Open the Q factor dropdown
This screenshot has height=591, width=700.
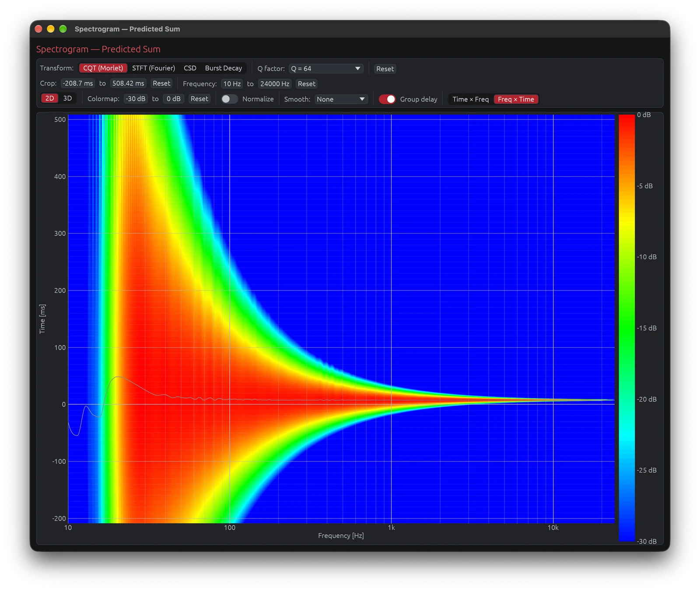pos(326,69)
